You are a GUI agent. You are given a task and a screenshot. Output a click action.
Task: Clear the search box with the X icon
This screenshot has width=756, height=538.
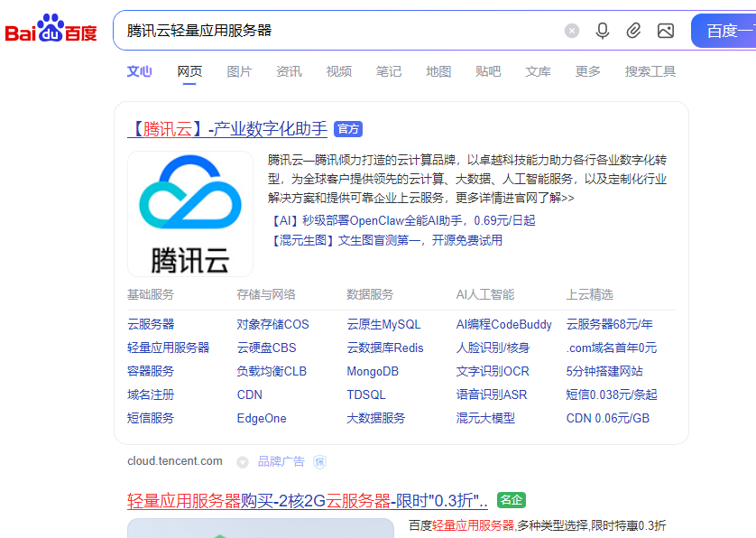point(572,31)
